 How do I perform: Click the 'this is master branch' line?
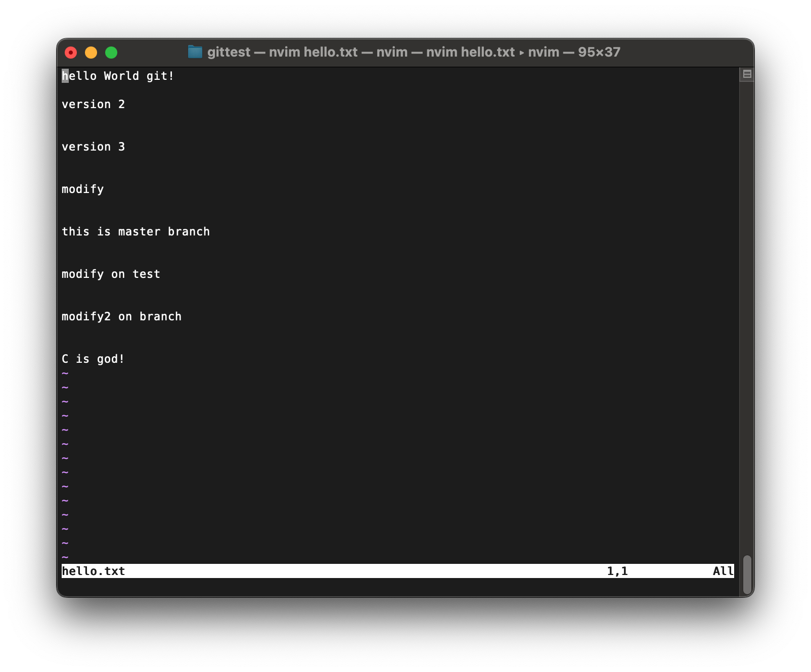coord(136,231)
